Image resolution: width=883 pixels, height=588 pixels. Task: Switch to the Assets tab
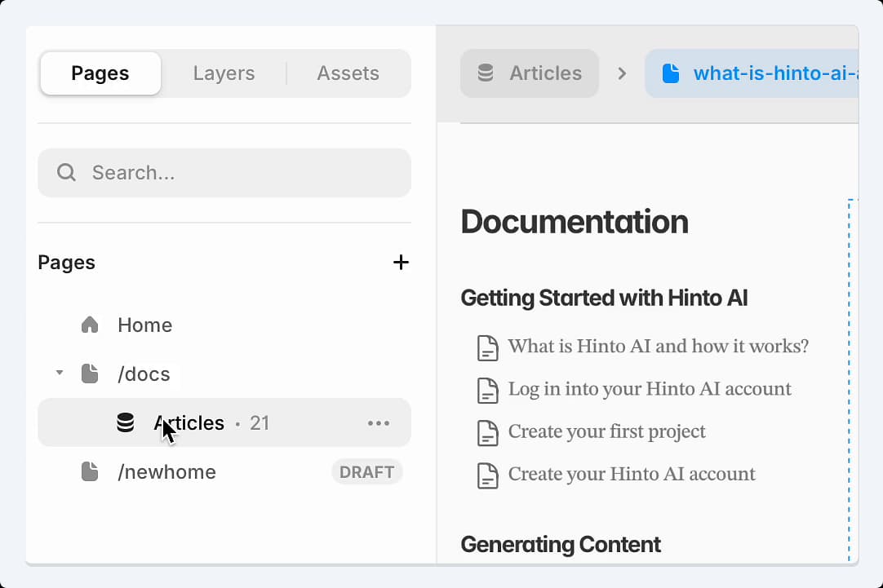[x=348, y=73]
